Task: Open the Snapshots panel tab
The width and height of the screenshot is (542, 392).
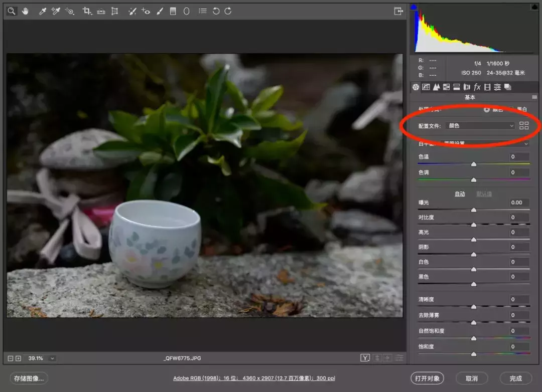Action: pos(508,87)
